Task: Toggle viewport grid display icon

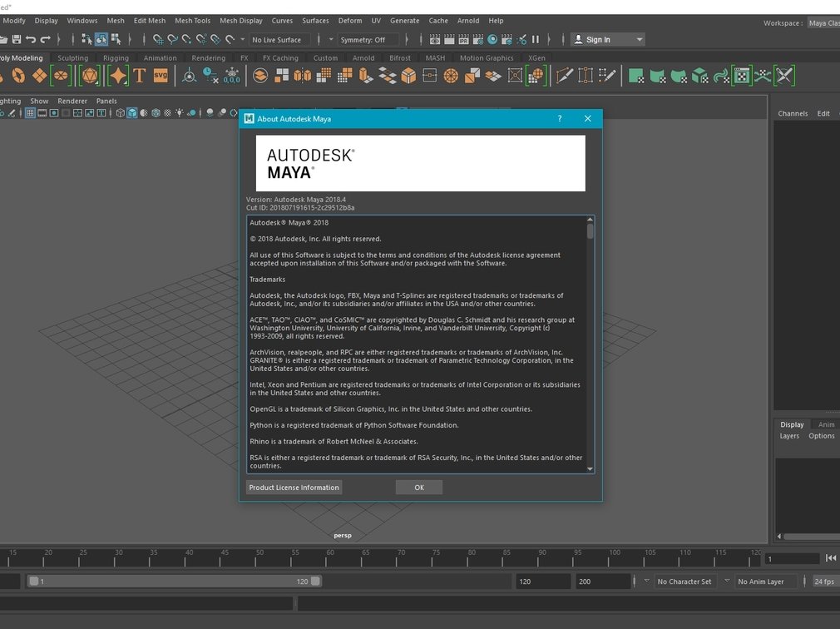Action: [x=30, y=112]
